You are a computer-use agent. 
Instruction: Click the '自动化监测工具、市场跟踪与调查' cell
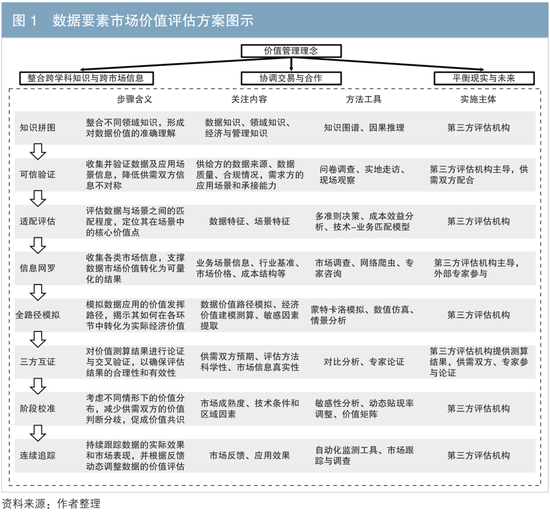tap(364, 455)
